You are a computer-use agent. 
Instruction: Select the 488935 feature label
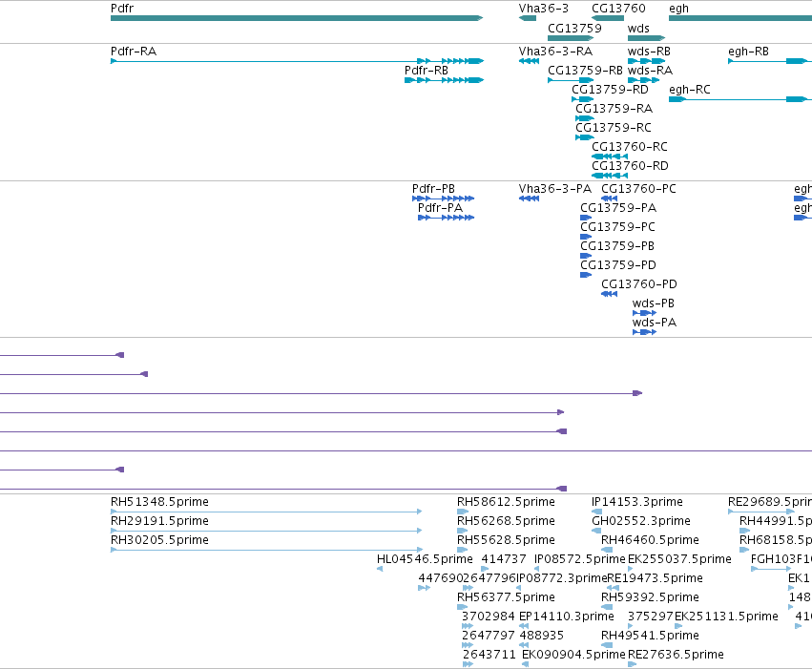click(541, 637)
